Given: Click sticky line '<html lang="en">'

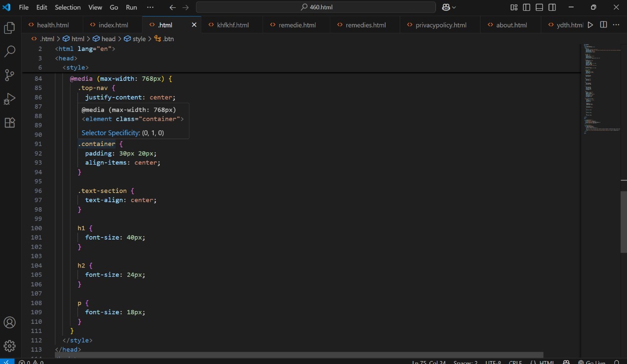Looking at the screenshot, I should (85, 49).
